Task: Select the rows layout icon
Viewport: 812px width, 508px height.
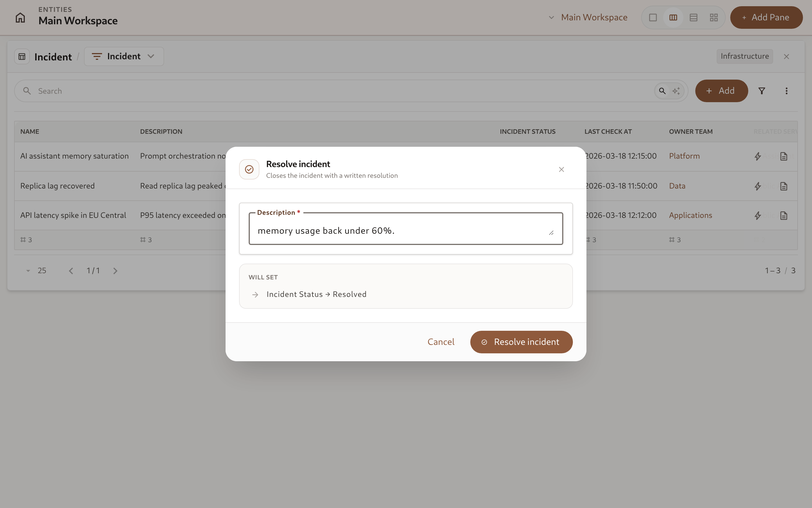Action: click(693, 17)
